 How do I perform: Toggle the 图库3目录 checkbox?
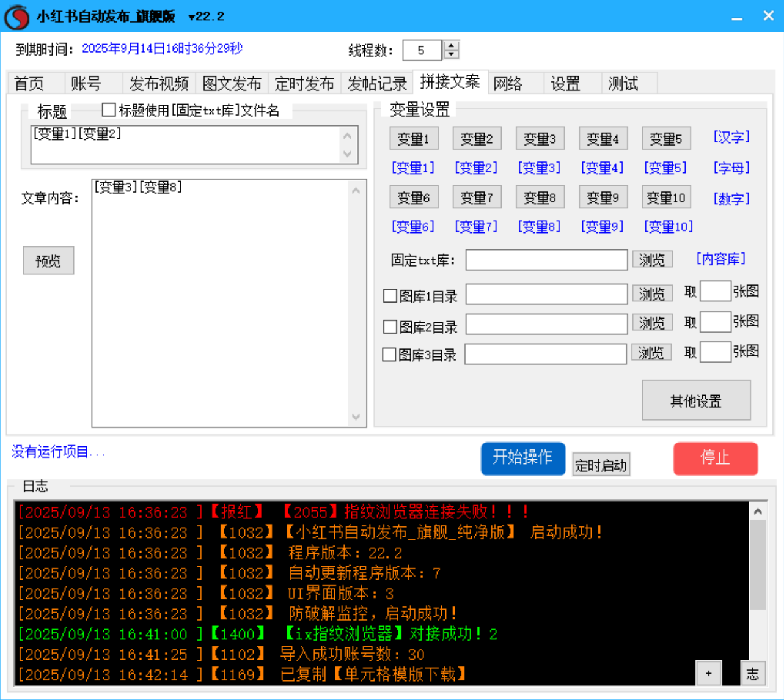click(x=389, y=355)
